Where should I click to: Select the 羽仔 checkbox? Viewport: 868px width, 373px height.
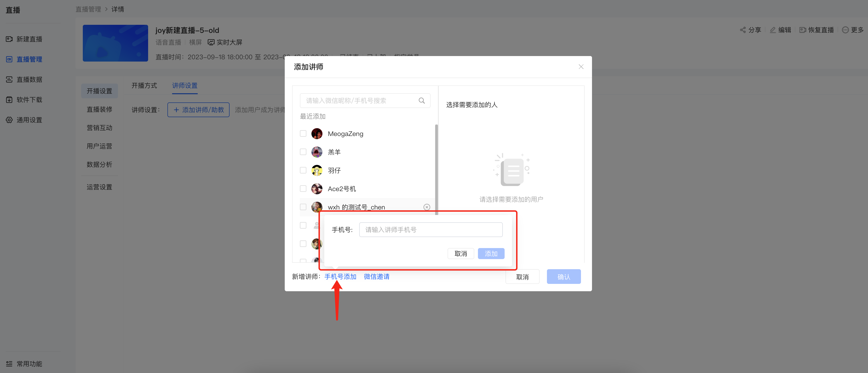coord(303,170)
